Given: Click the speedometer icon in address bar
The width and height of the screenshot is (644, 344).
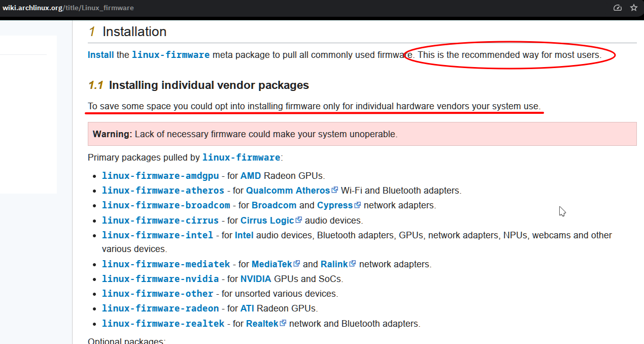Looking at the screenshot, I should click(x=617, y=8).
